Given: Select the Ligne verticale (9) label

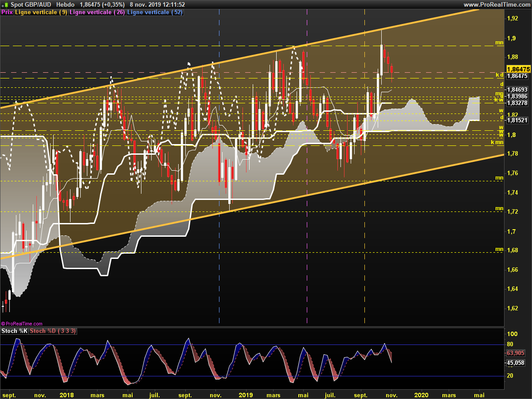Looking at the screenshot, I should tap(41, 12).
